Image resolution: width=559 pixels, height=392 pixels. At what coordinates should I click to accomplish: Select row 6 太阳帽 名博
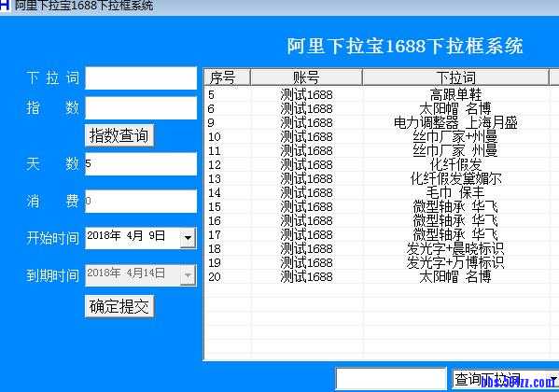pos(382,109)
